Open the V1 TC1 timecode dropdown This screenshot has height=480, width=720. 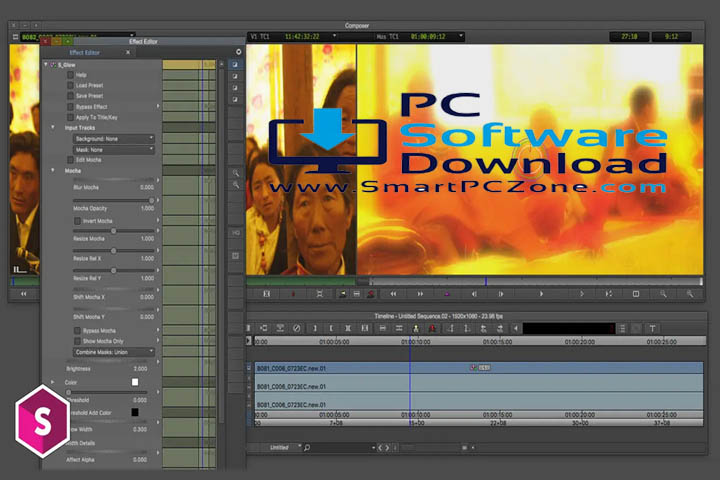[334, 36]
